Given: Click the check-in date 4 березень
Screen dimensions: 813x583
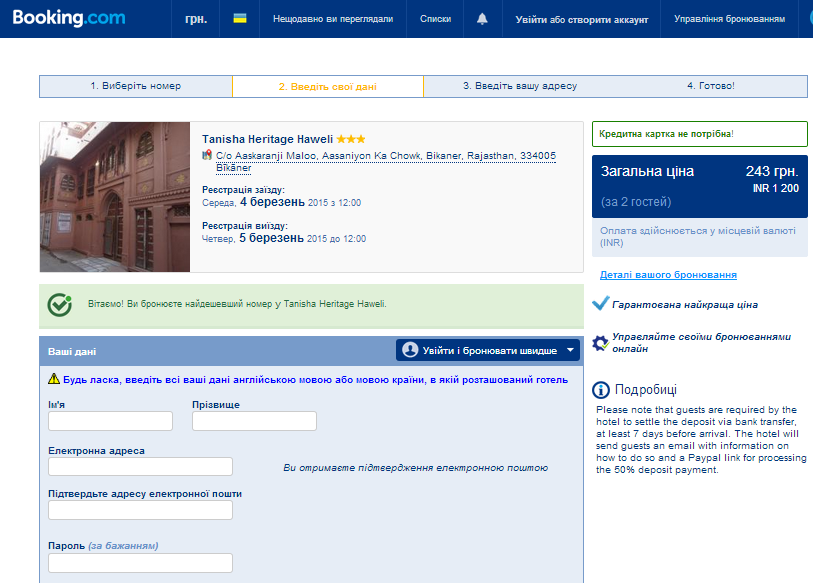Looking at the screenshot, I should click(272, 202).
